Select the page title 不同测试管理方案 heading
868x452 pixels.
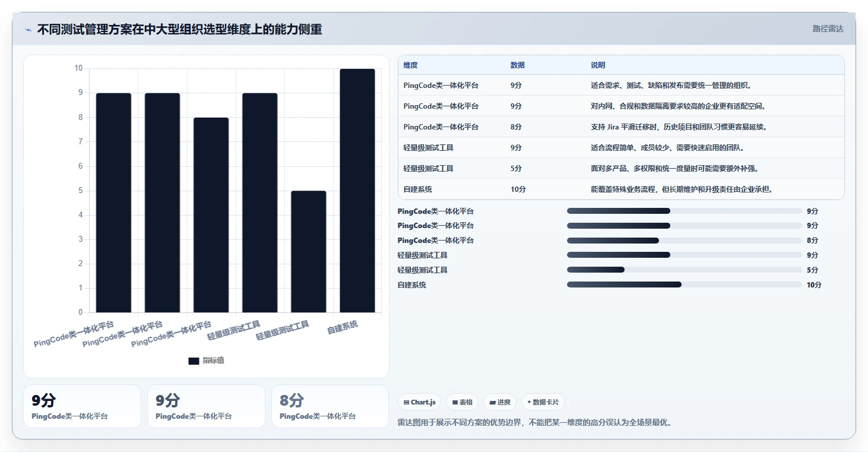pos(179,29)
